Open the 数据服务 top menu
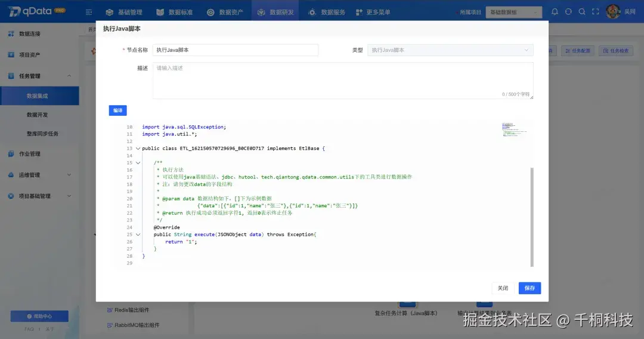This screenshot has height=339, width=644. point(327,13)
